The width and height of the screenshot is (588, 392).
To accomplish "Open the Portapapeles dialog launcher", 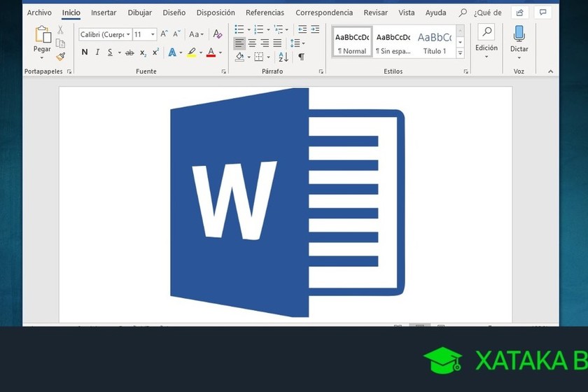I will tap(69, 71).
